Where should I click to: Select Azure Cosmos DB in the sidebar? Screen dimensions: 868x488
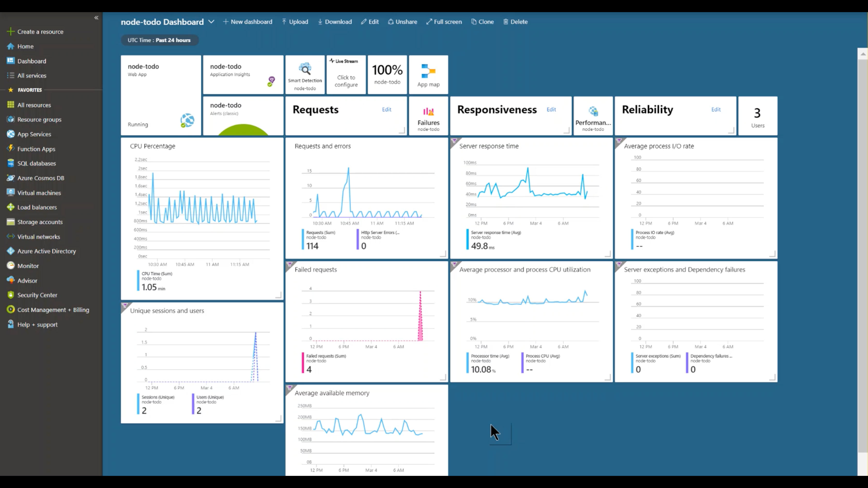[x=41, y=178]
